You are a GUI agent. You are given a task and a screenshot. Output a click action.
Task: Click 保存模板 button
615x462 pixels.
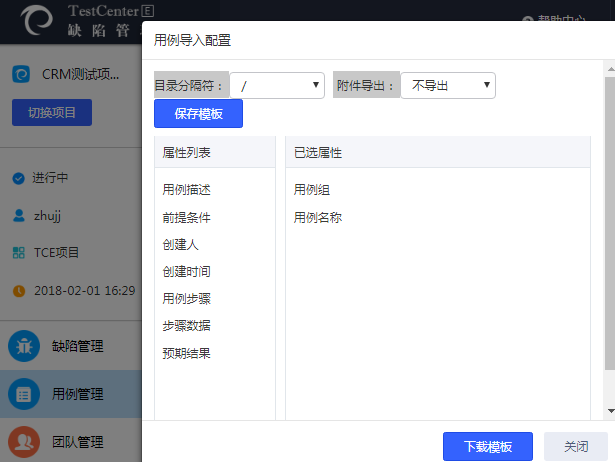pos(198,114)
